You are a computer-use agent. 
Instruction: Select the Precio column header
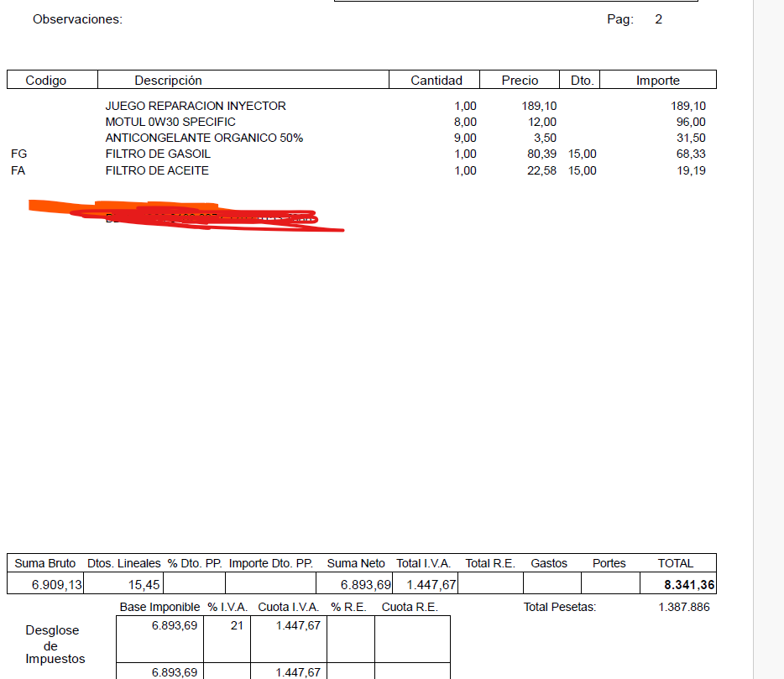click(x=520, y=81)
